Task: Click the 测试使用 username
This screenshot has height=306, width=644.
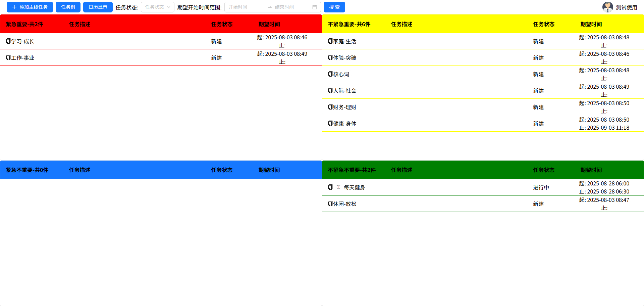Action: [x=626, y=7]
